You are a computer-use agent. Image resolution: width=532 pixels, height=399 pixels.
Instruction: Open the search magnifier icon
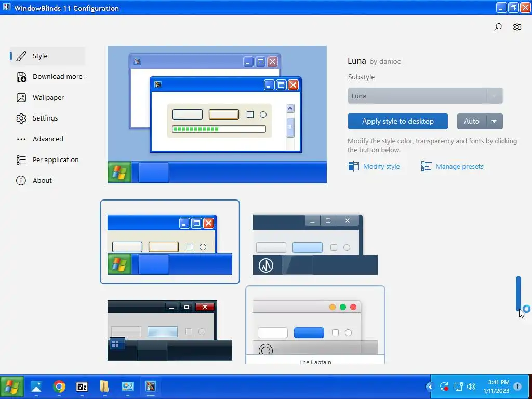pyautogui.click(x=498, y=27)
